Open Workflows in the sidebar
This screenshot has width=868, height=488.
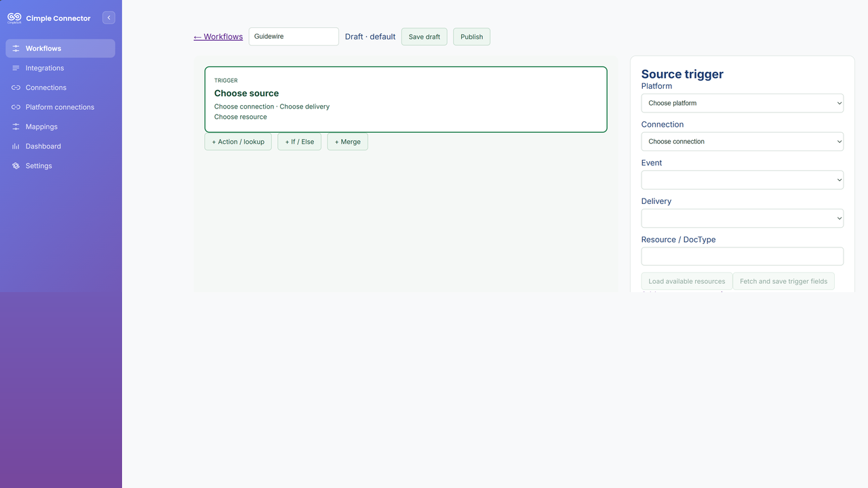(60, 49)
